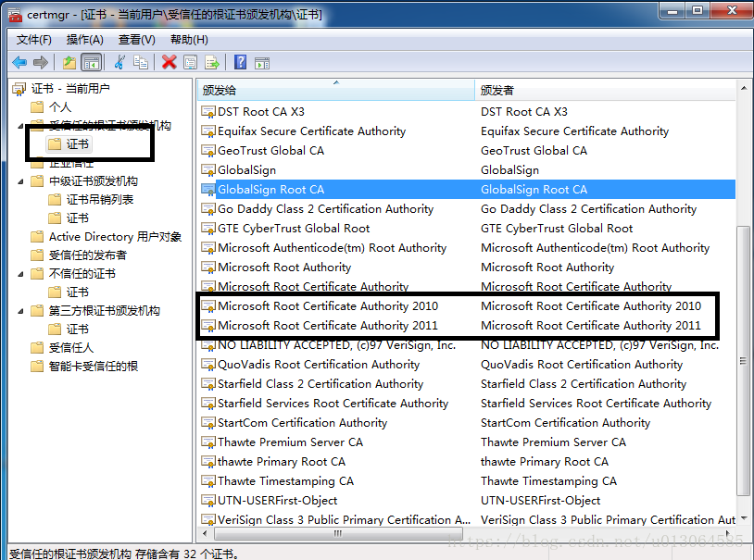The height and width of the screenshot is (560, 754).
Task: Select GTE CyberTrust Global Root certificate
Action: click(467, 229)
